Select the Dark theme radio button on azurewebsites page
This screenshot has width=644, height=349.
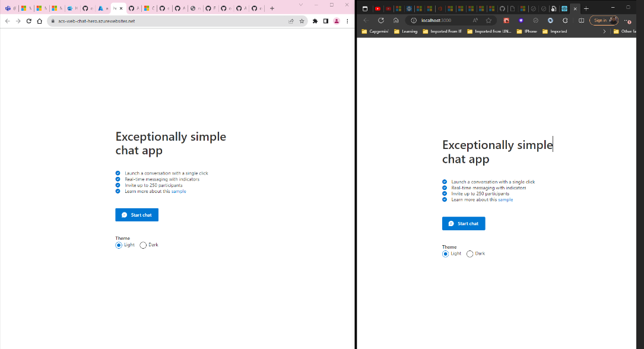(x=143, y=245)
